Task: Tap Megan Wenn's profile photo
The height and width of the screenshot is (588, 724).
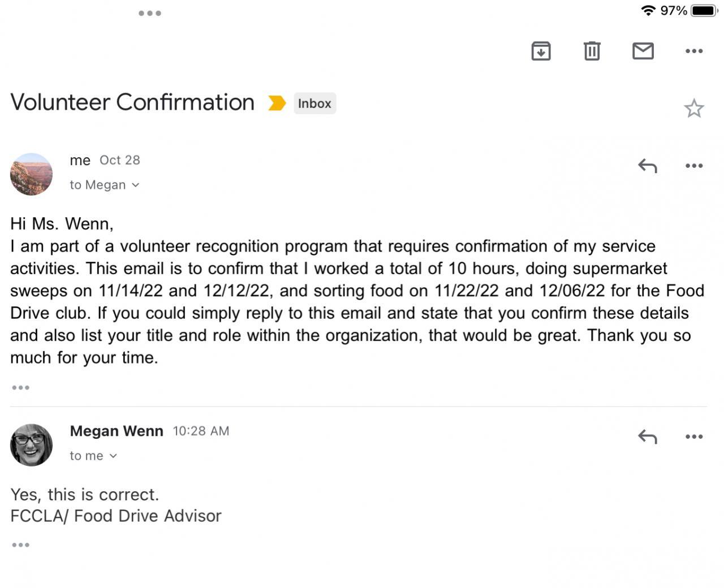Action: (31, 445)
